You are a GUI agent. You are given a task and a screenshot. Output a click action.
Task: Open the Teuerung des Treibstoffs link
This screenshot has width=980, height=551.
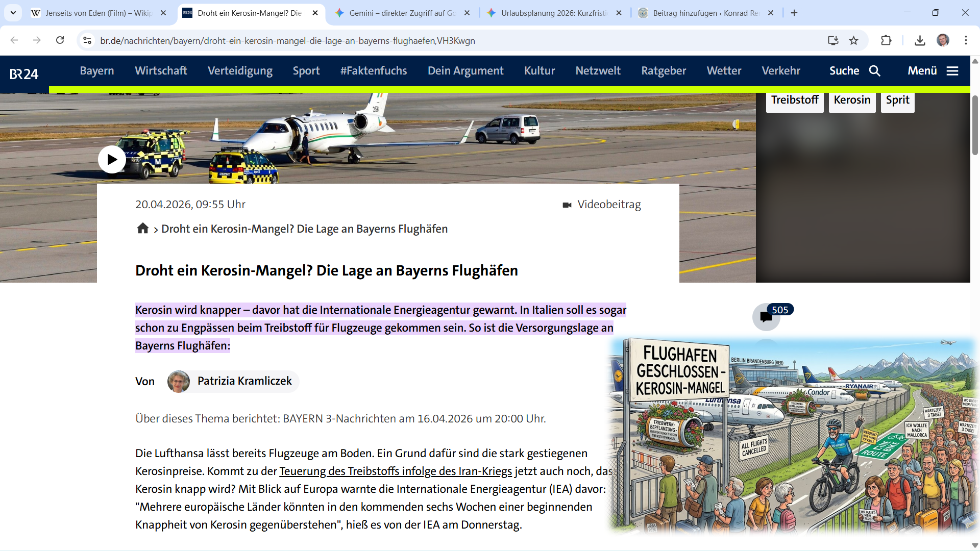click(395, 471)
